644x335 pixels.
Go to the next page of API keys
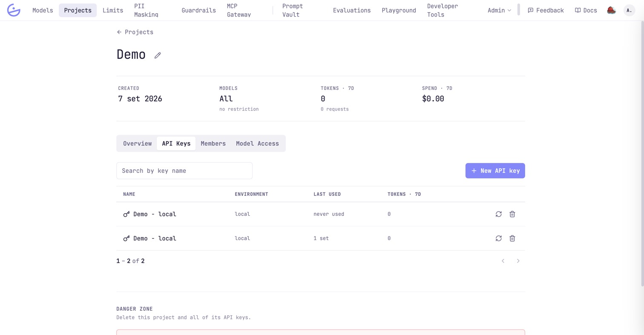tap(518, 261)
